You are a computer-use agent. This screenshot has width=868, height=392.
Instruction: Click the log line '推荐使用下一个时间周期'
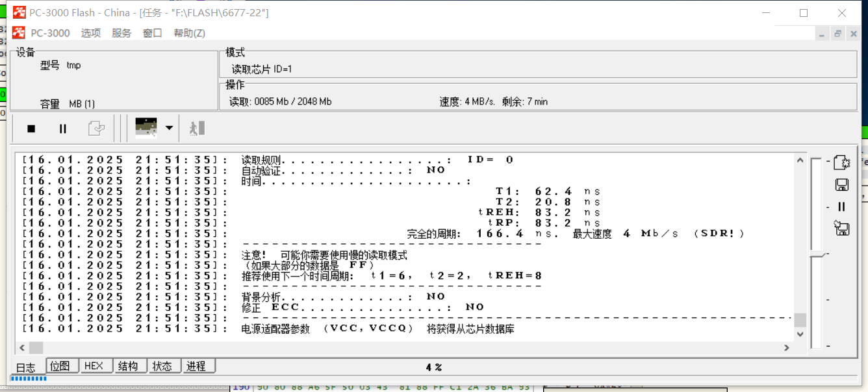click(x=392, y=276)
